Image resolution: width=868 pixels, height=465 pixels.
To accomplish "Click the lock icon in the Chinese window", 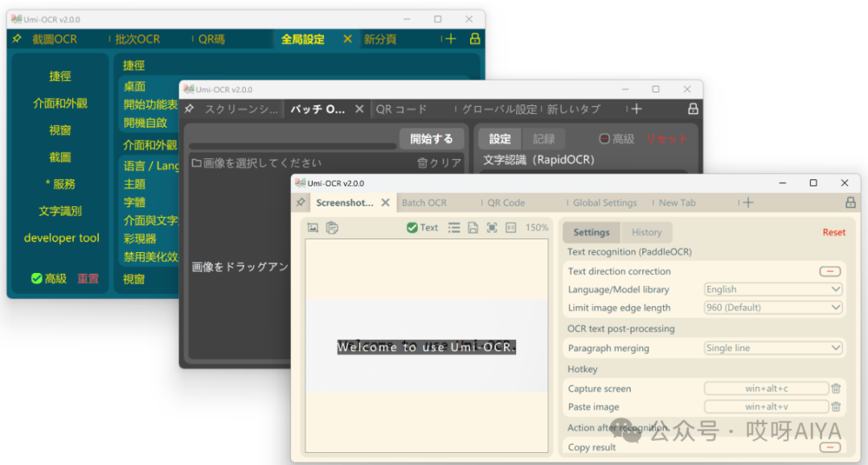I will [x=475, y=39].
